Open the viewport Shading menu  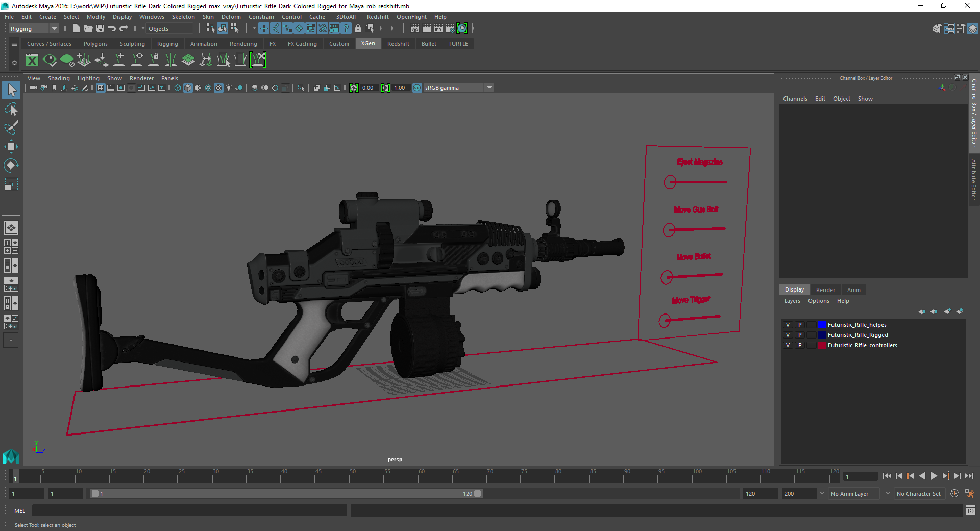(x=59, y=78)
